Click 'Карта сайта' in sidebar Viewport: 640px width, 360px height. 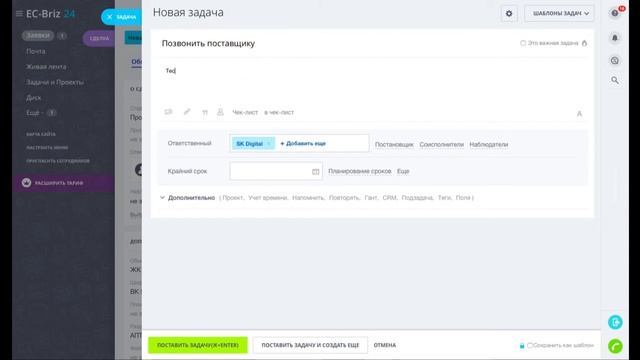tap(41, 134)
